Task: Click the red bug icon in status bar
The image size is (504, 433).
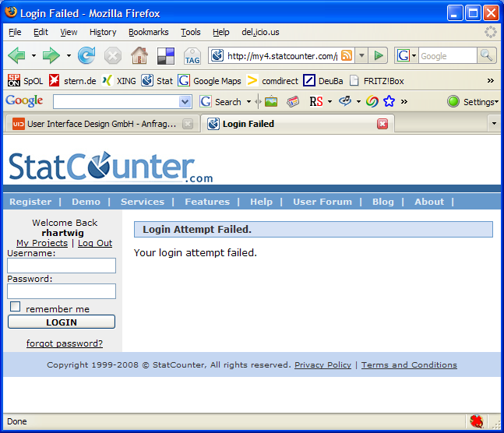Action: tap(477, 421)
